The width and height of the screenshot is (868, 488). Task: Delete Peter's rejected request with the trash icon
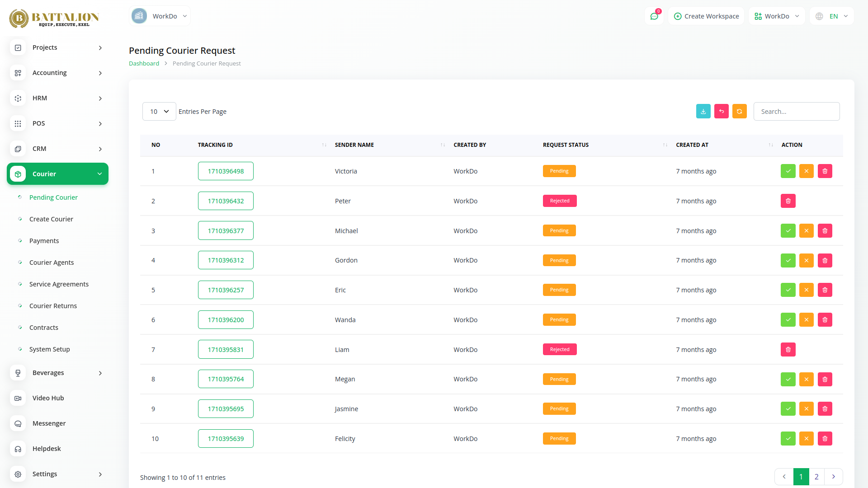788,201
